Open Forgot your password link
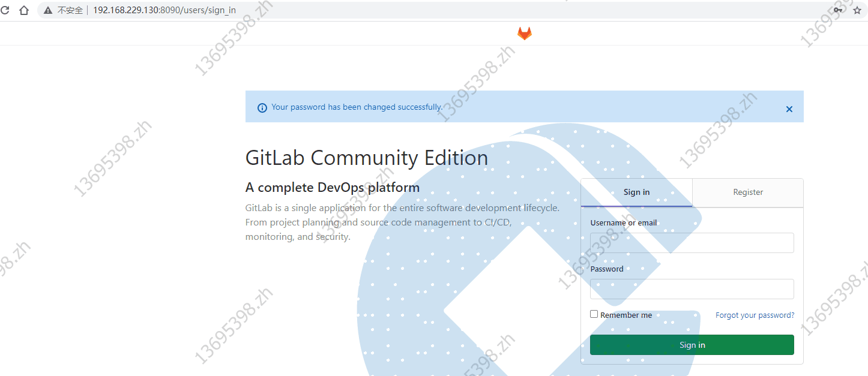Image resolution: width=868 pixels, height=376 pixels. click(x=755, y=315)
